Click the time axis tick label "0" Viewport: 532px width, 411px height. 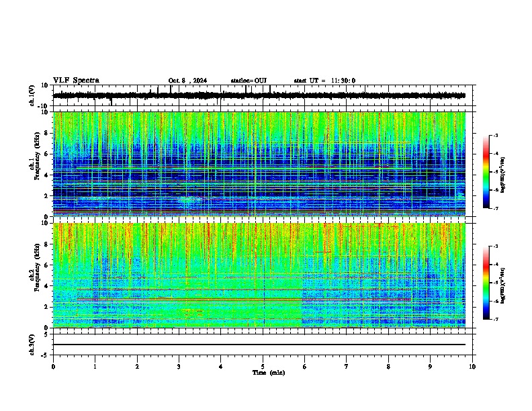(x=53, y=367)
